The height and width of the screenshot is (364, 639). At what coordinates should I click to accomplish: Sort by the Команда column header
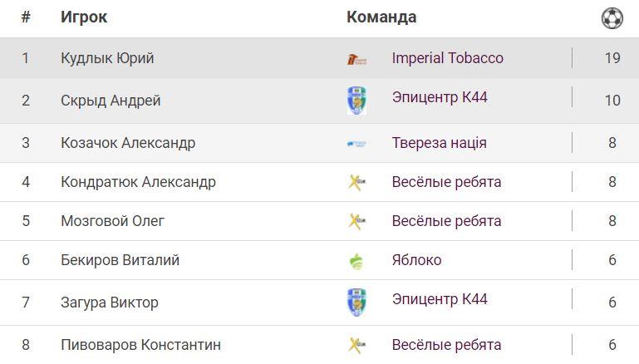click(381, 17)
